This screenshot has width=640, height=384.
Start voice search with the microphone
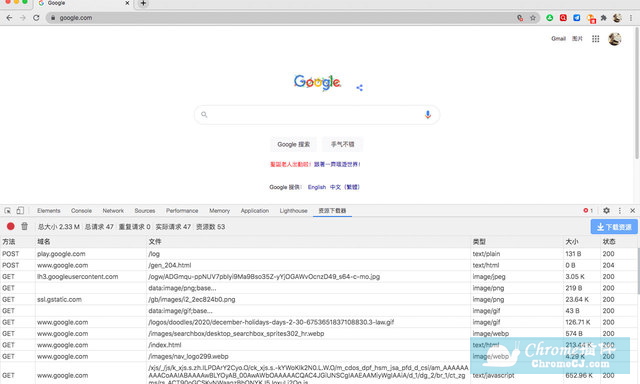point(427,115)
